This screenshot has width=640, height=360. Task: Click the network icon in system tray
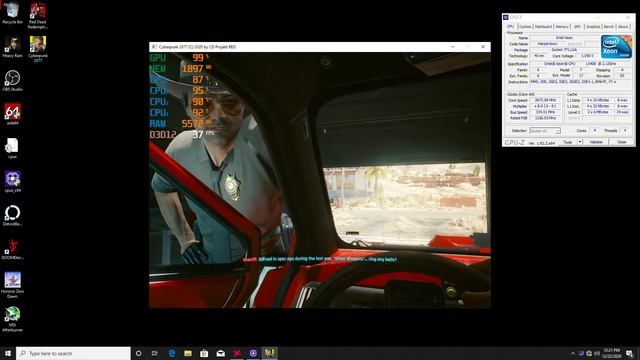[589, 353]
